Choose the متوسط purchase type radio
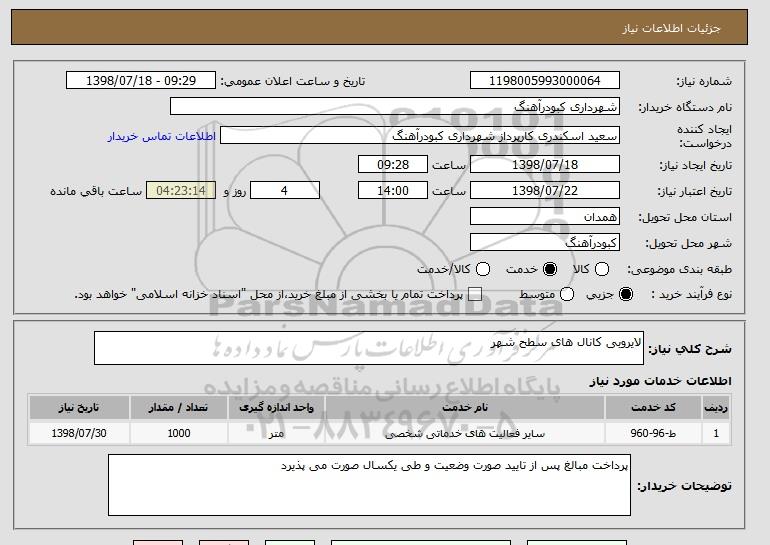Viewport: 770px width, 545px height. 567,294
